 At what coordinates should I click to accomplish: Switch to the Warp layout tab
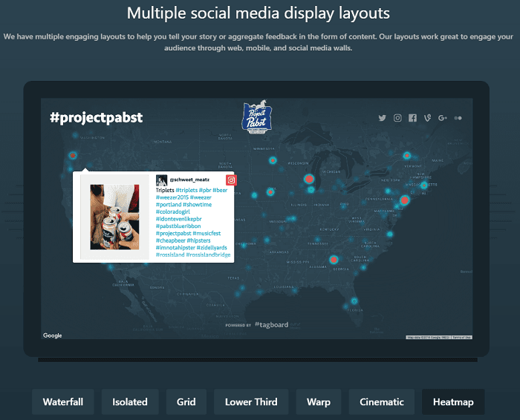coord(319,402)
